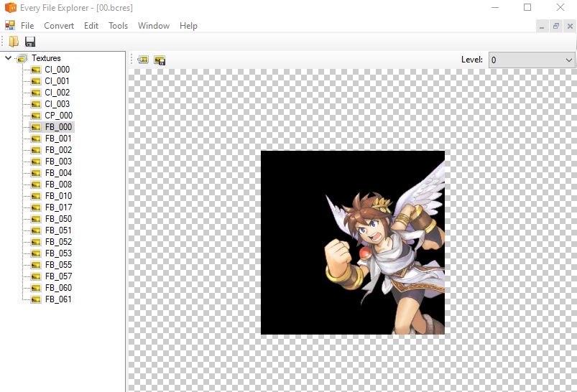This screenshot has height=392, width=577.
Task: Select the FB_008 texture label
Action: (x=58, y=185)
